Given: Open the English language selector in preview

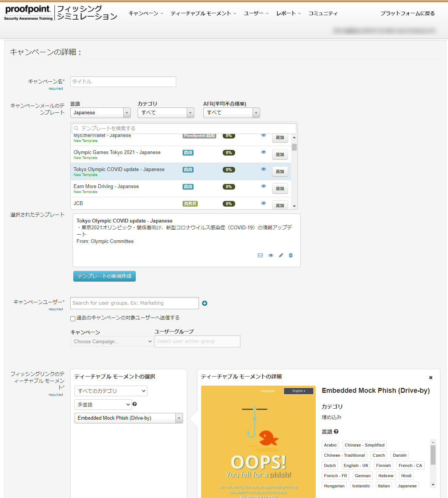Looking at the screenshot, I should tap(299, 391).
